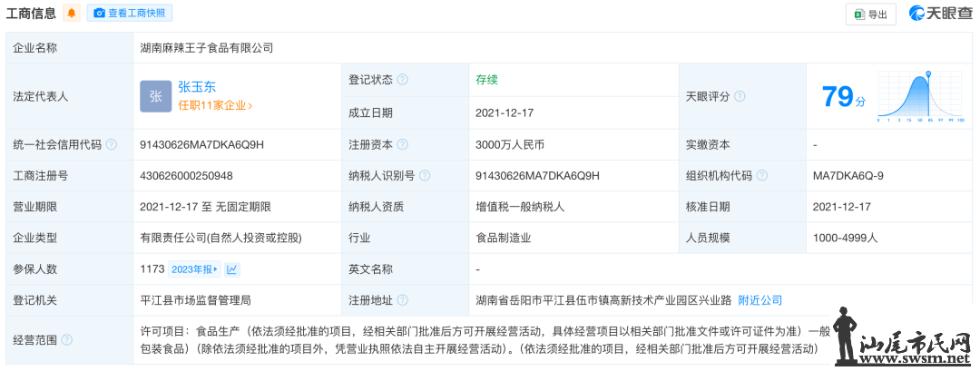The height and width of the screenshot is (371, 980).
Task: Click the 张 avatar tile
Action: pyautogui.click(x=156, y=96)
